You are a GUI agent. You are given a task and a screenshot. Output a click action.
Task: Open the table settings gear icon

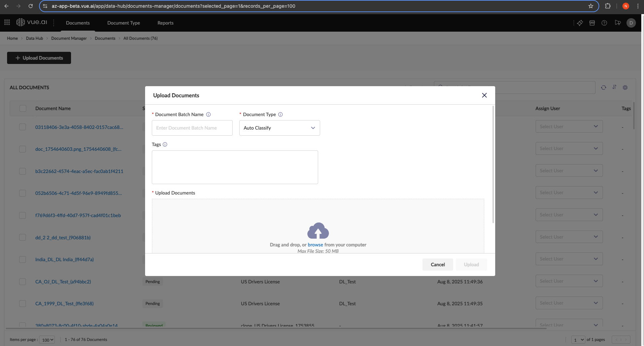(625, 87)
